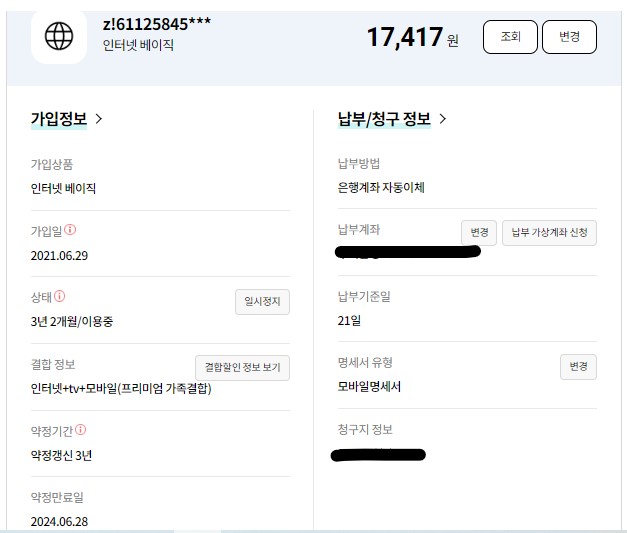Image resolution: width=627 pixels, height=533 pixels.
Task: Click 일시정지 button in 상태 row
Action: [262, 301]
